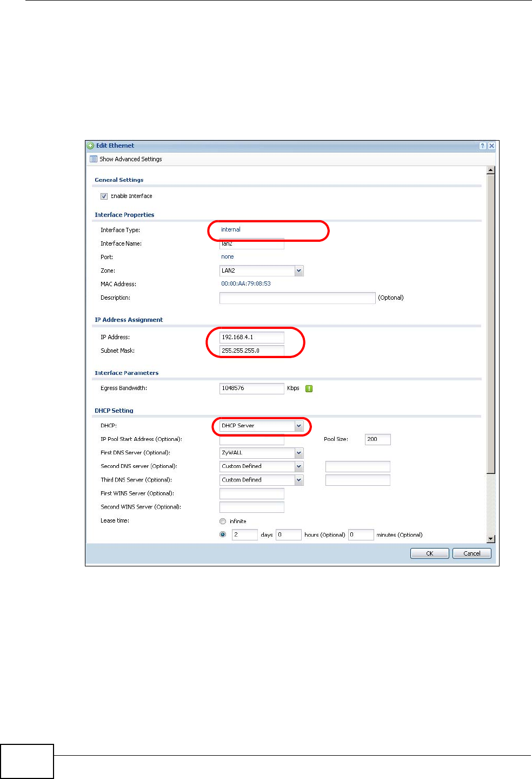Click the Third DNS Server custom address field
This screenshot has width=532, height=779.
pos(358,480)
